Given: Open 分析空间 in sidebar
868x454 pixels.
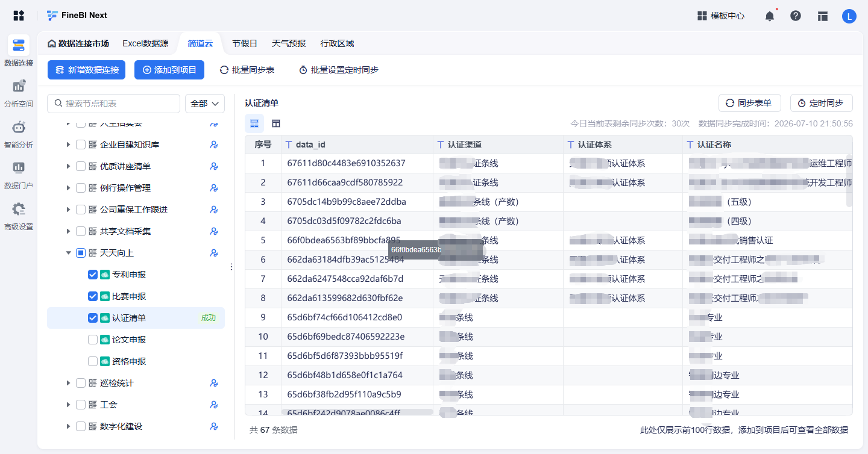Looking at the screenshot, I should [x=19, y=93].
